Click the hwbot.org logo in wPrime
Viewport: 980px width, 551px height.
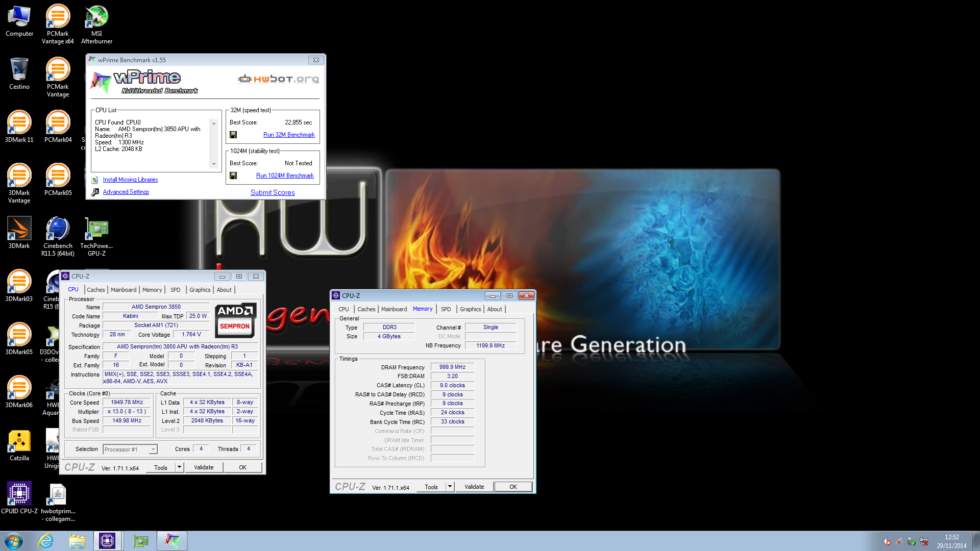[278, 79]
